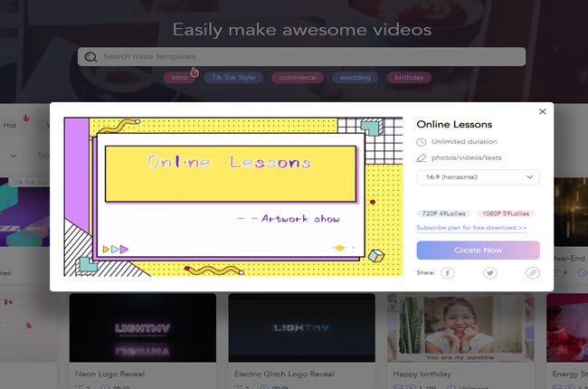Switch to the Hot tab
This screenshot has height=389, width=588.
(x=10, y=125)
